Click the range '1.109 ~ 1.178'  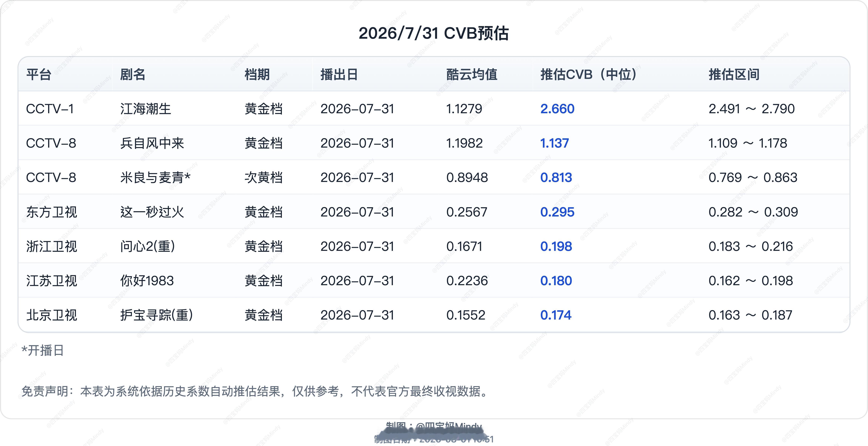[748, 143]
